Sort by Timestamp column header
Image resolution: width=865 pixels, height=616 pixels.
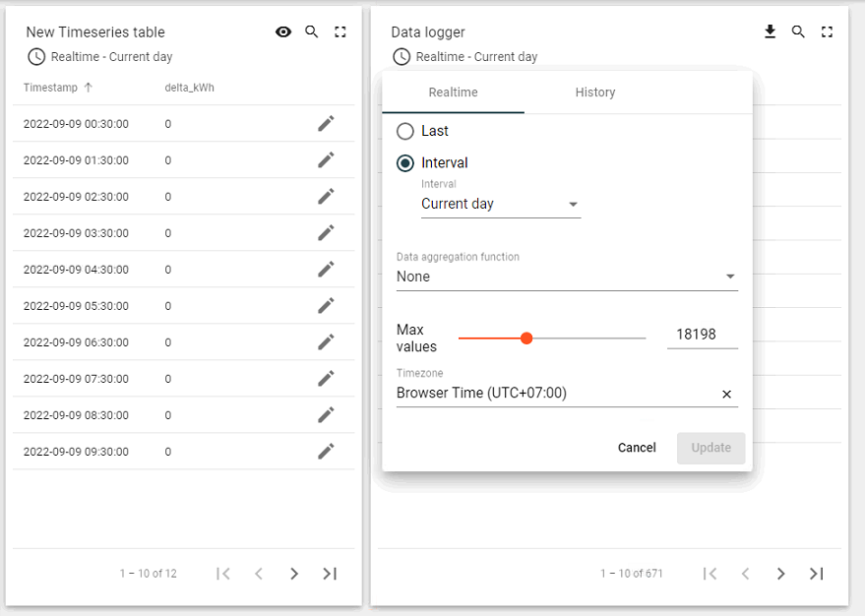pos(58,88)
